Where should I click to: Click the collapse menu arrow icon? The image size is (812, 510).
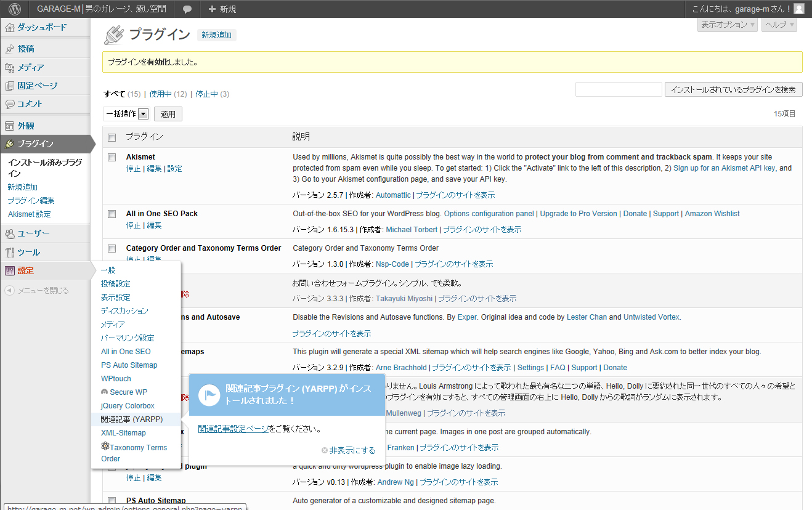(x=10, y=290)
